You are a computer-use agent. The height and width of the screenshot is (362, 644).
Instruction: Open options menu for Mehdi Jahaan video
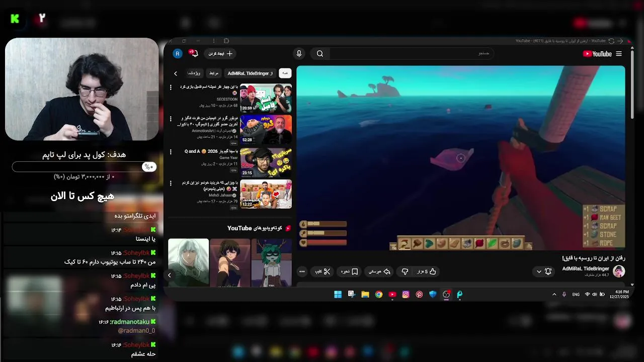[171, 184]
